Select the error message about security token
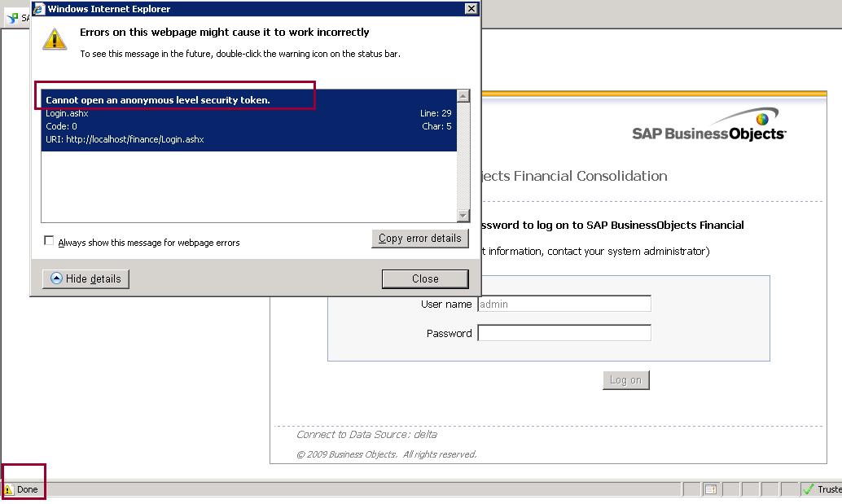 click(158, 100)
